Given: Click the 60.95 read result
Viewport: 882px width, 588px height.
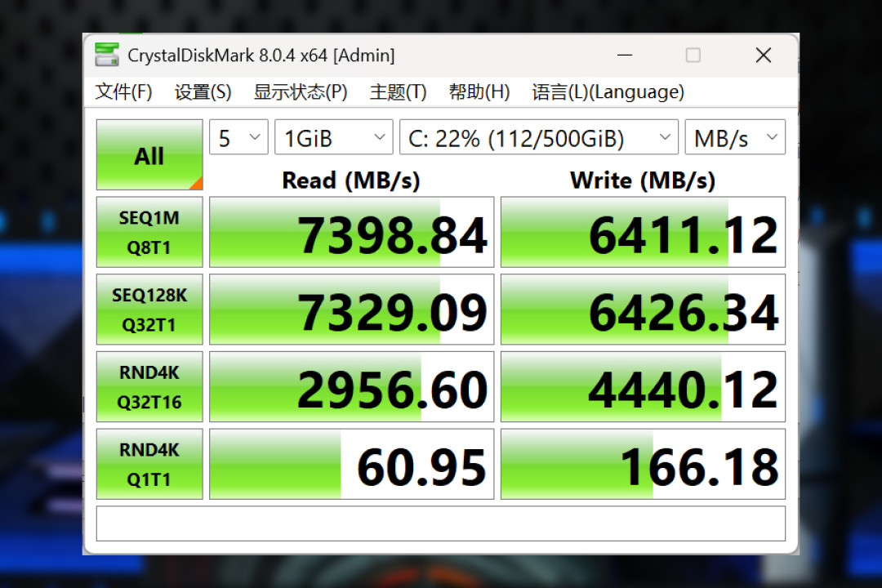Looking at the screenshot, I should click(351, 464).
